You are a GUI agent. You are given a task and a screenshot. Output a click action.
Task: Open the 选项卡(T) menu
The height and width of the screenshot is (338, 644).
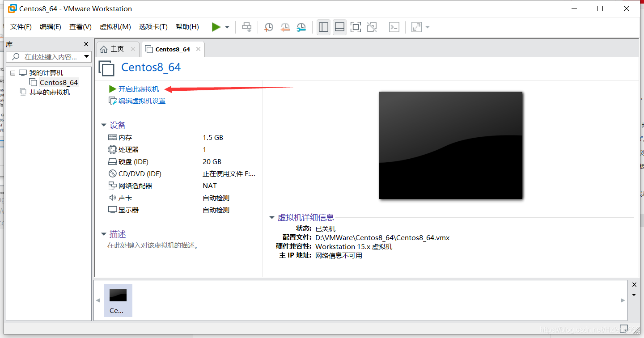153,27
